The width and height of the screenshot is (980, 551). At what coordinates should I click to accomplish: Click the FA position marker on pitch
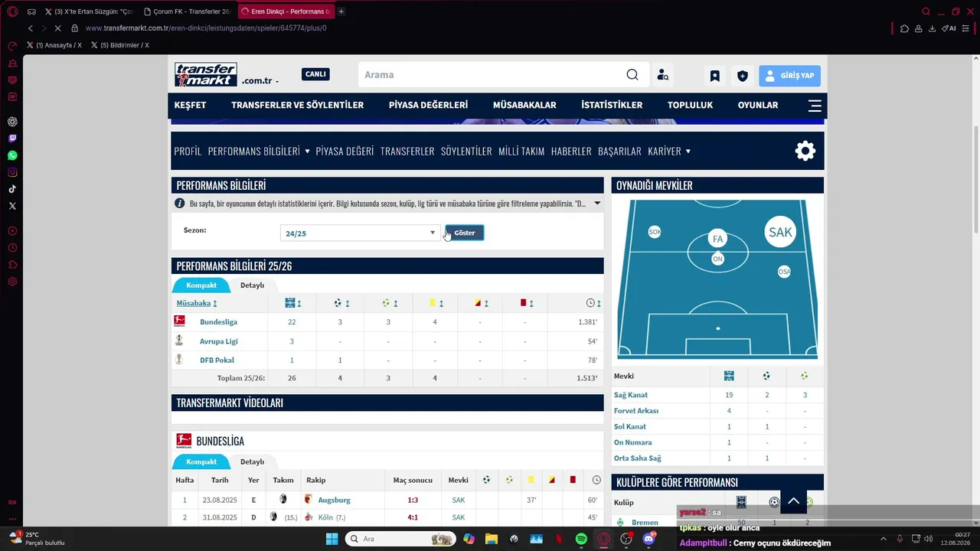point(717,239)
